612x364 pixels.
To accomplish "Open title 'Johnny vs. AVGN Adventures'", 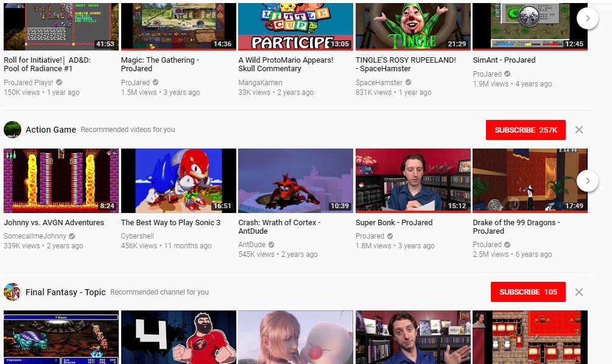I will coord(54,222).
